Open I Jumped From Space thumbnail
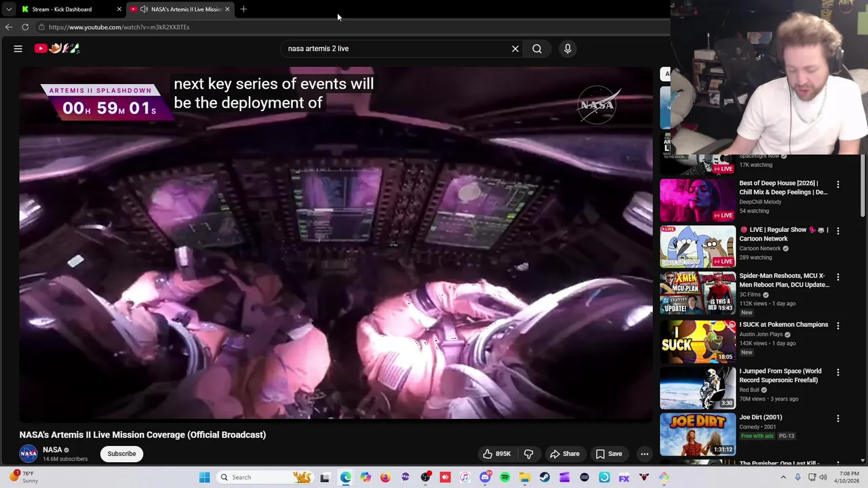868x488 pixels. (x=697, y=388)
